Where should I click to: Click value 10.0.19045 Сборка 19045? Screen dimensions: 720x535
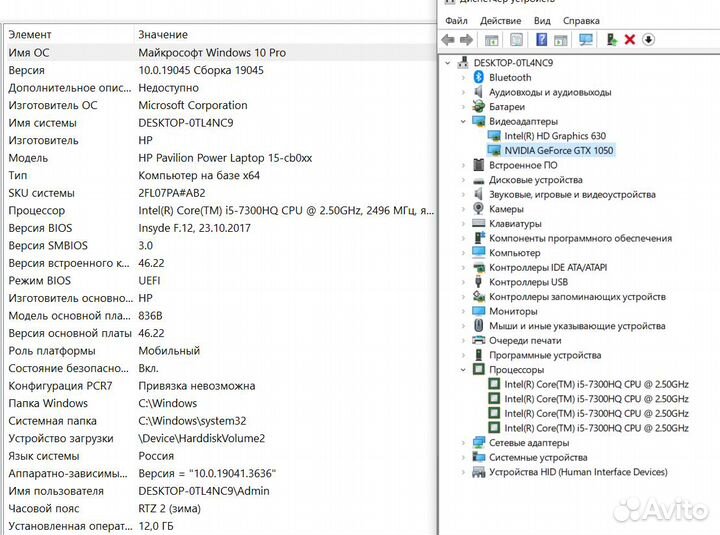coord(201,70)
